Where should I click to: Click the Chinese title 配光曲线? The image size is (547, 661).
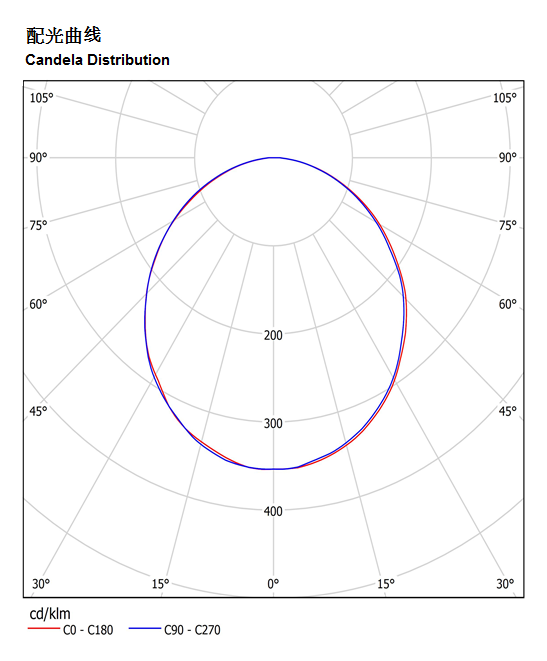coord(64,35)
